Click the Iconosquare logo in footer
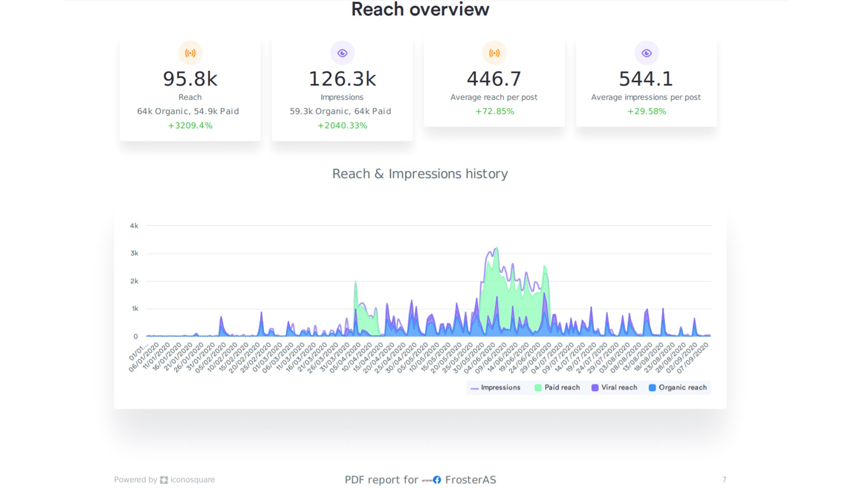This screenshot has height=488, width=868. (164, 480)
